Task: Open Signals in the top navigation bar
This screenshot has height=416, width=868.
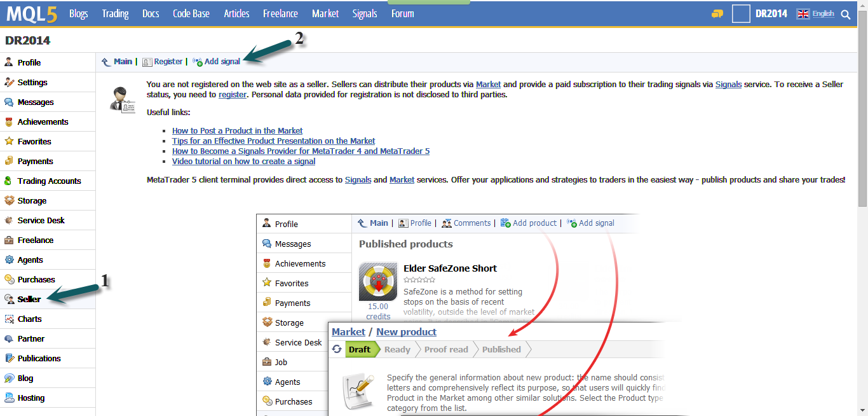Action: pos(365,13)
